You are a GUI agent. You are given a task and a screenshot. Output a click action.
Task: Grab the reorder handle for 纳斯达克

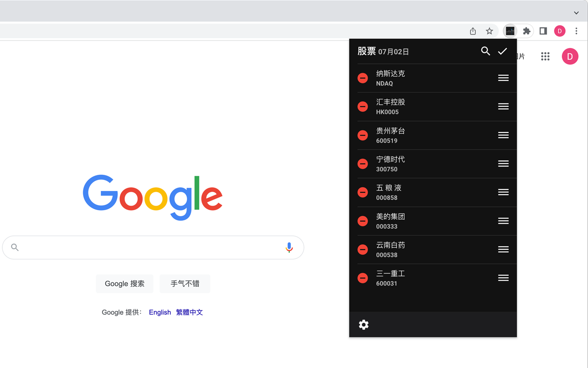point(503,78)
